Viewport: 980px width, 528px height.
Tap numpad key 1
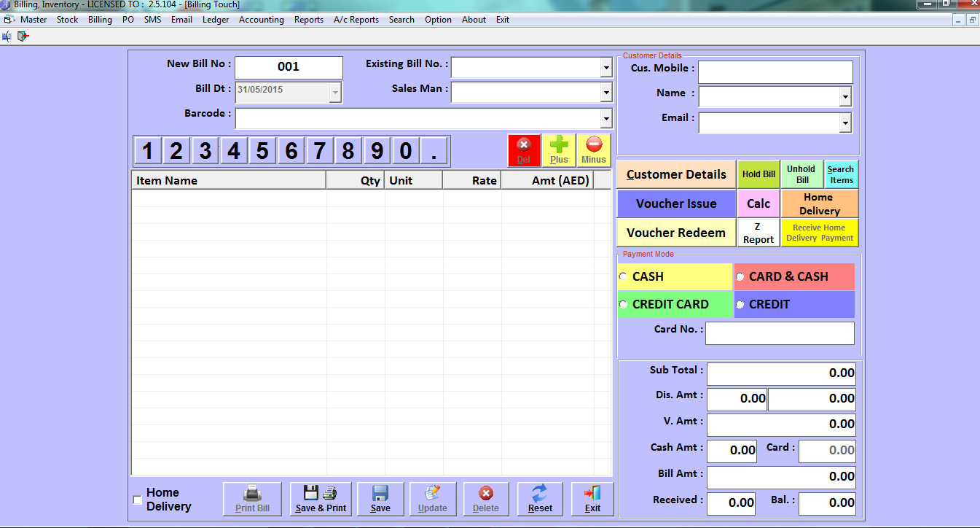coord(148,151)
